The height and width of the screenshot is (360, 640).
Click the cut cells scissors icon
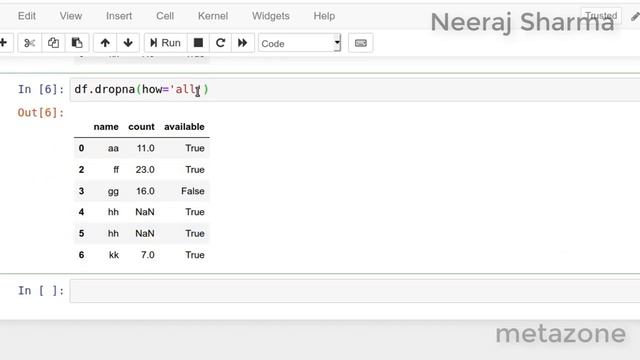pyautogui.click(x=29, y=43)
